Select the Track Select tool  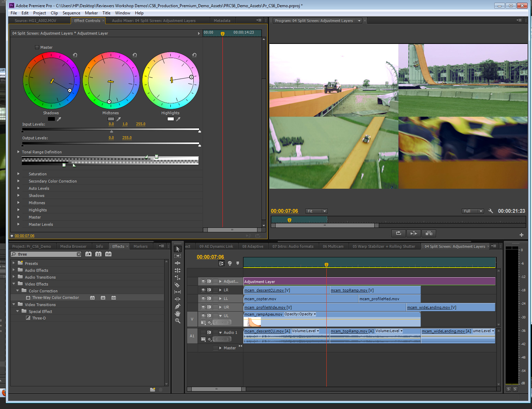tap(178, 256)
